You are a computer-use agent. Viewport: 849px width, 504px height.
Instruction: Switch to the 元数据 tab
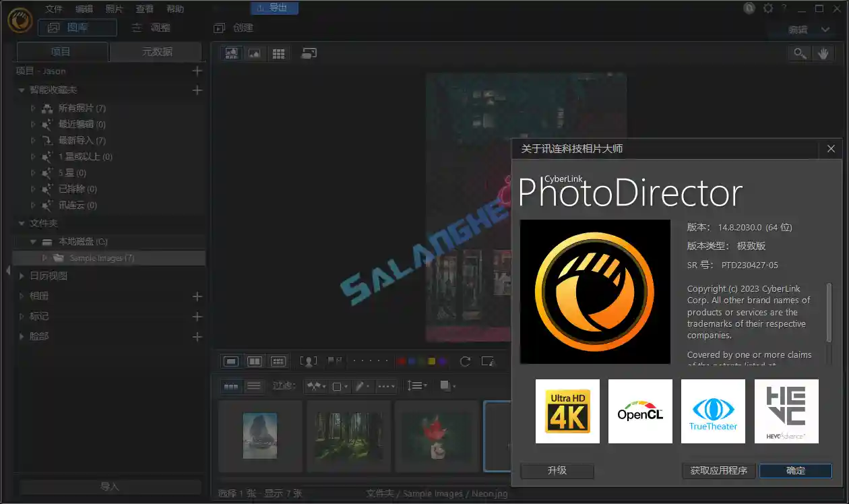coord(156,51)
